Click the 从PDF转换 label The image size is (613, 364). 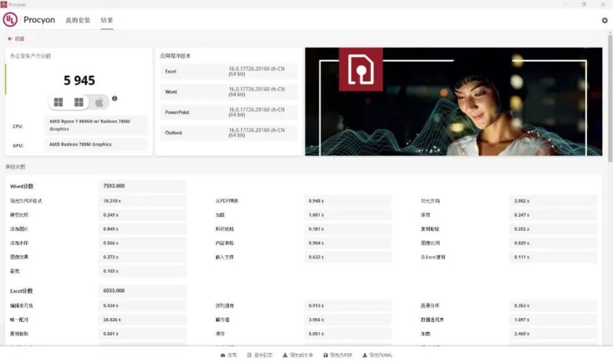(227, 201)
